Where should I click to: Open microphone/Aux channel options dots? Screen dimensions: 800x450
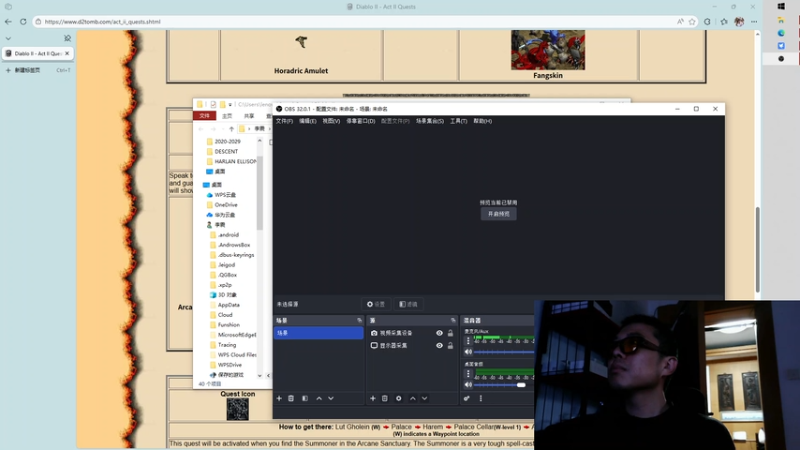click(x=468, y=341)
